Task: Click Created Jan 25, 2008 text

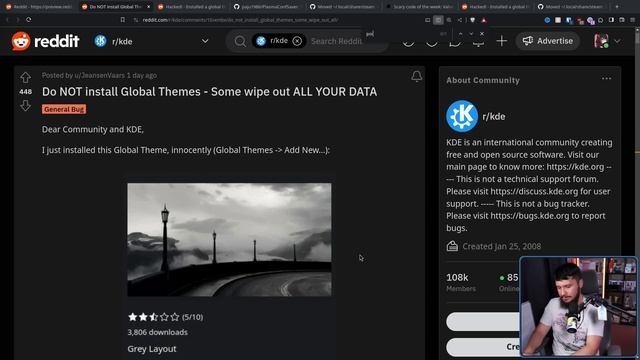Action: [x=501, y=247]
